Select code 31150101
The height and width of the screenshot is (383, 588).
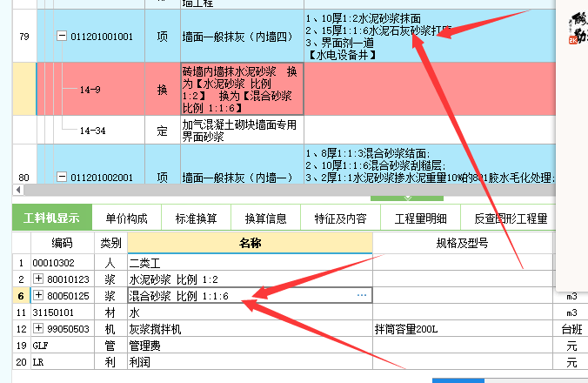pos(53,312)
